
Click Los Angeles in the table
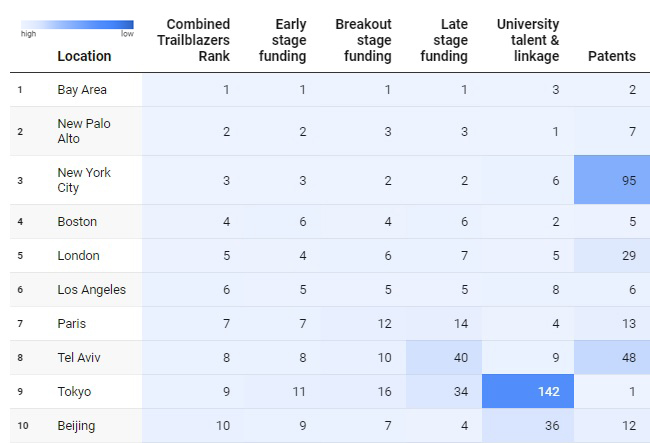tap(92, 290)
